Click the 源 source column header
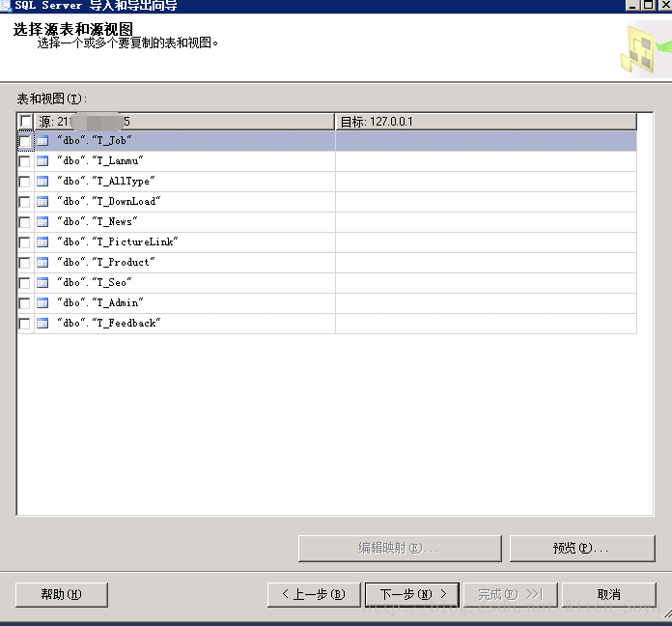Image resolution: width=672 pixels, height=626 pixels. pyautogui.click(x=184, y=122)
